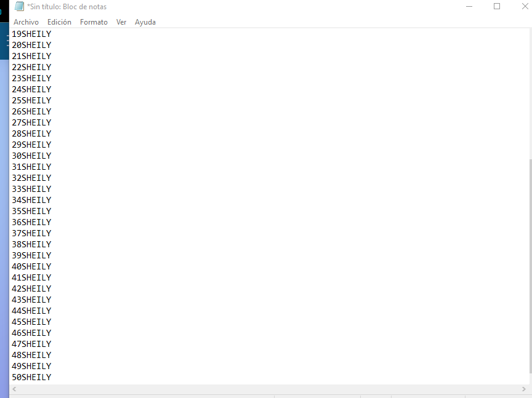Screen dimensions: 532x398
Task: Click the line 39SHEILY
Action: click(x=31, y=255)
